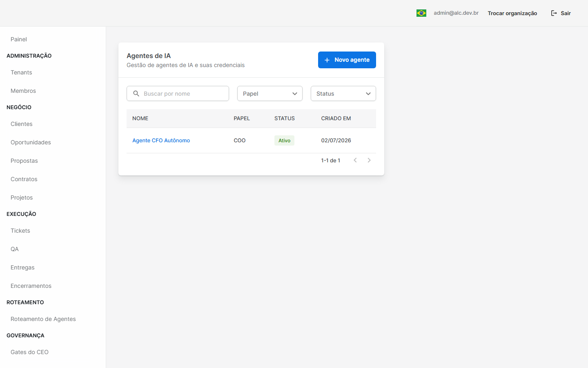Go to previous page with left chevron
This screenshot has height=368, width=588.
pos(355,160)
